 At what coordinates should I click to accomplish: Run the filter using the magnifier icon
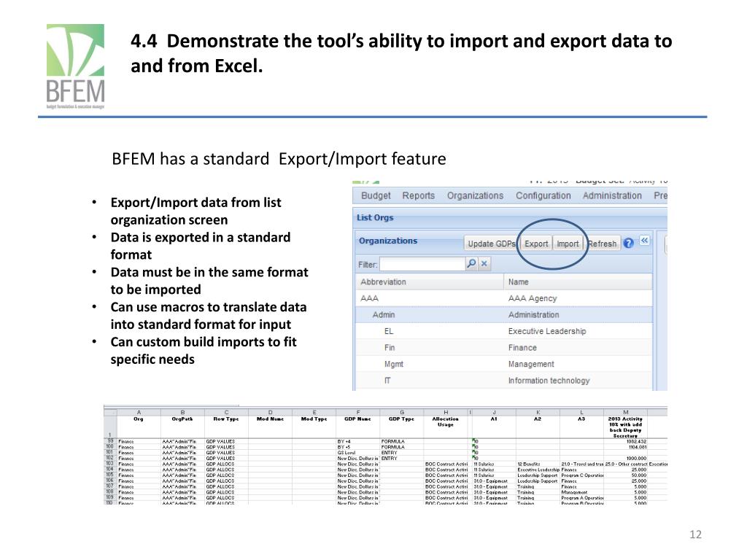click(x=471, y=263)
